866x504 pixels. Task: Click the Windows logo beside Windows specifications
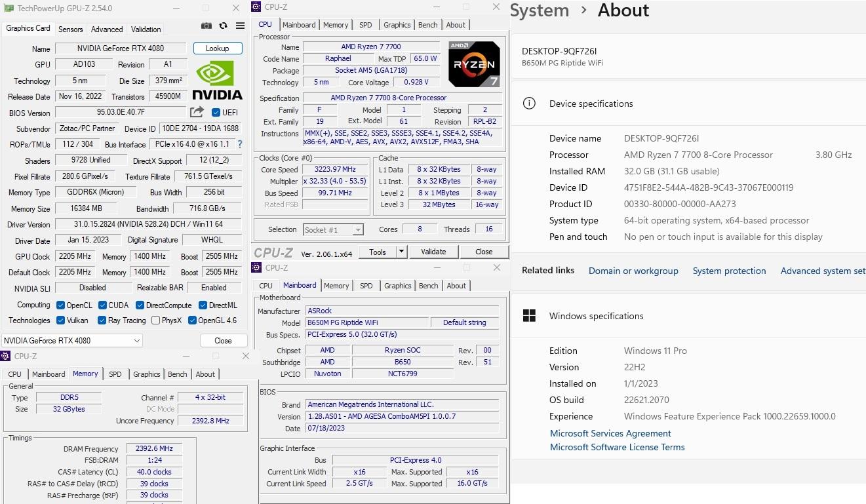coord(529,316)
